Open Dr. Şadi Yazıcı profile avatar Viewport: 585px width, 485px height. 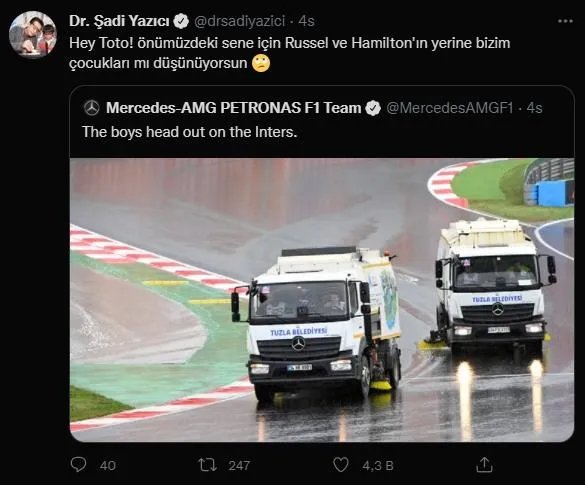(33, 35)
